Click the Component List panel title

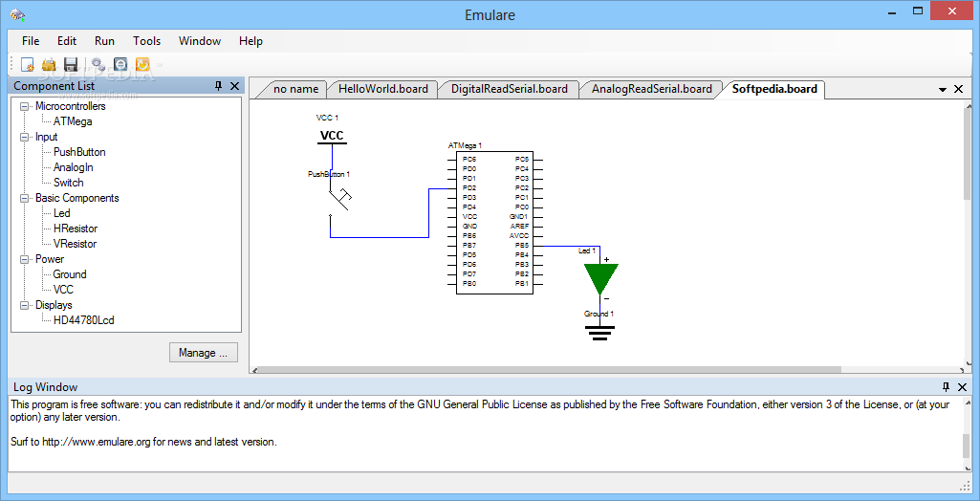[54, 86]
